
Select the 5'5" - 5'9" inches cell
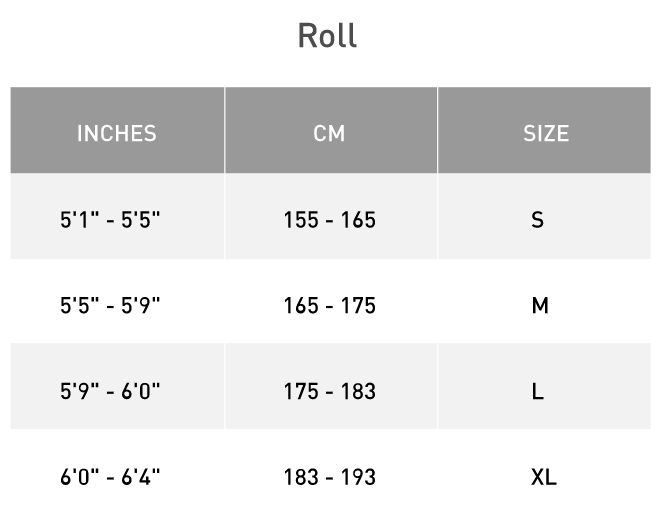tap(110, 305)
